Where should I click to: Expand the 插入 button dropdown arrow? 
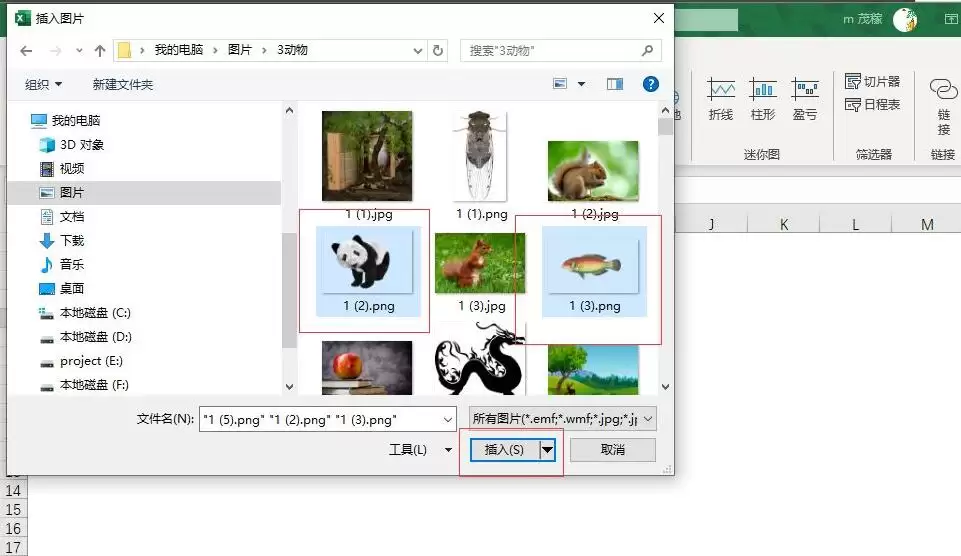(547, 450)
